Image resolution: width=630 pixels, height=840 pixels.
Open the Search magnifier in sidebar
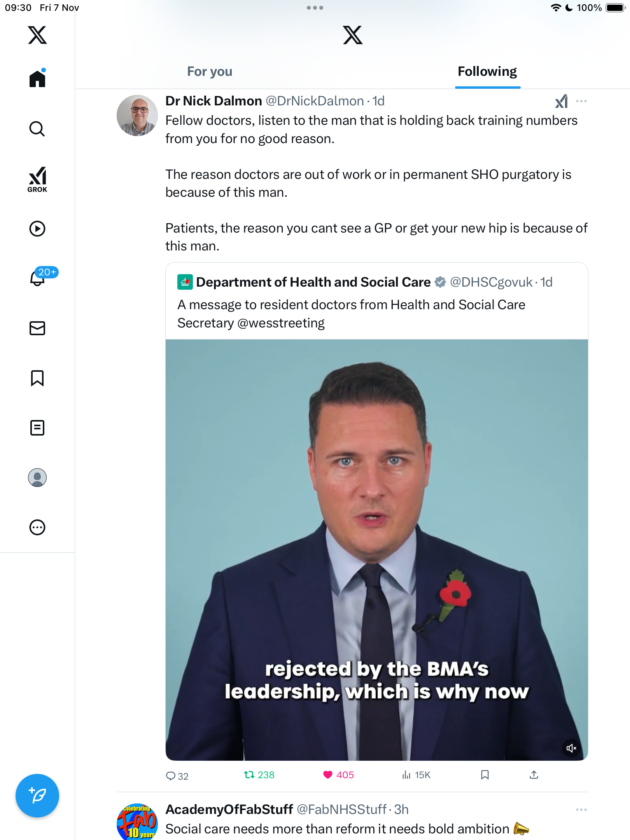click(x=37, y=129)
